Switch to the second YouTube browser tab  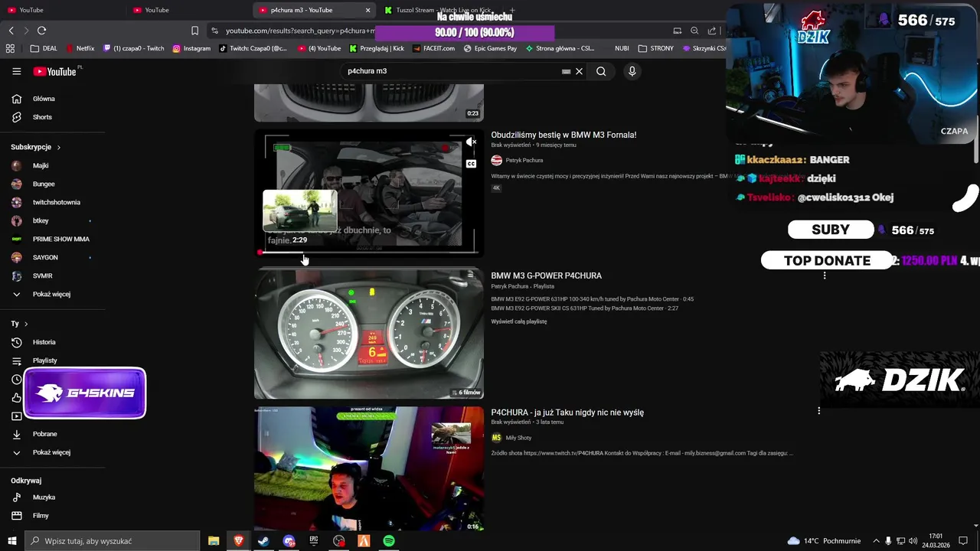pyautogui.click(x=188, y=10)
